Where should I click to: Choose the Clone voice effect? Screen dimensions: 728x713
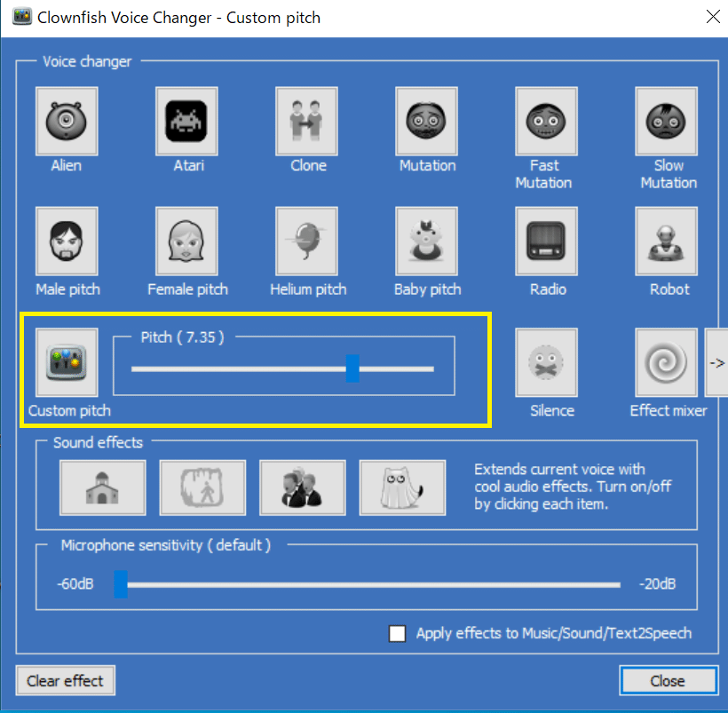point(306,121)
